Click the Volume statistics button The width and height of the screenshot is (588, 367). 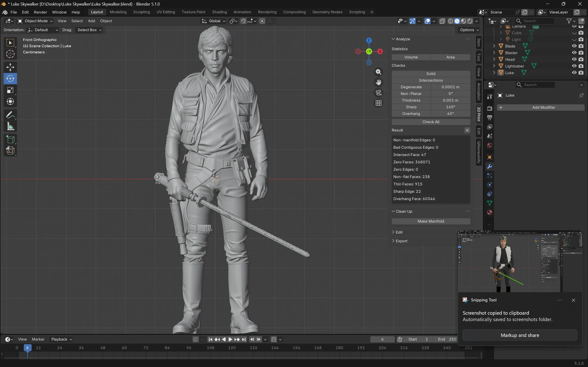pos(411,57)
